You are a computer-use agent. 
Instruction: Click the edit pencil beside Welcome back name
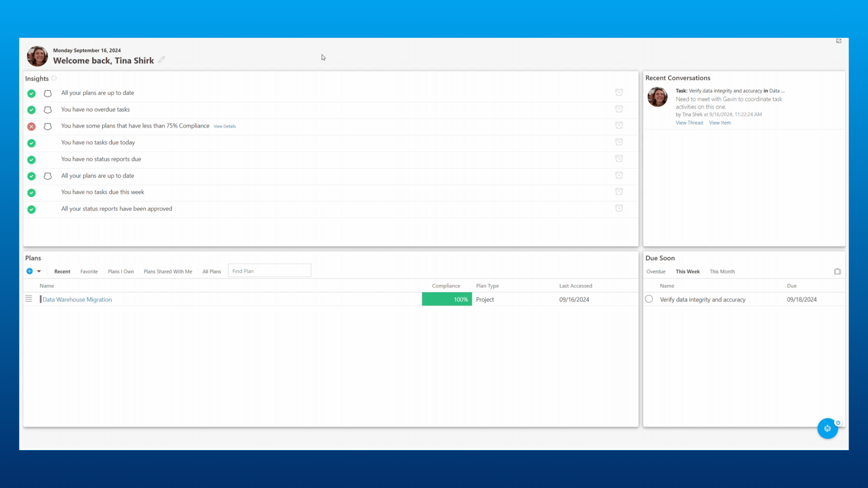(161, 60)
